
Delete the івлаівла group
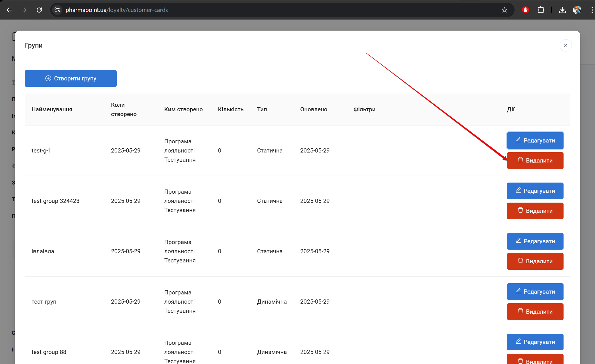(535, 261)
